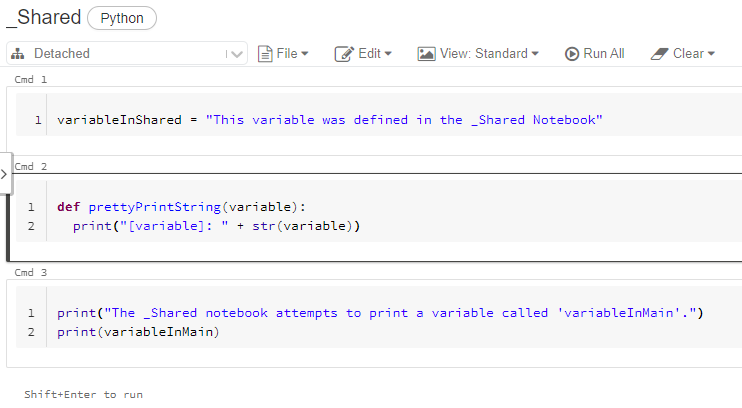The height and width of the screenshot is (408, 742).
Task: Click the Run All play icon
Action: pos(572,53)
